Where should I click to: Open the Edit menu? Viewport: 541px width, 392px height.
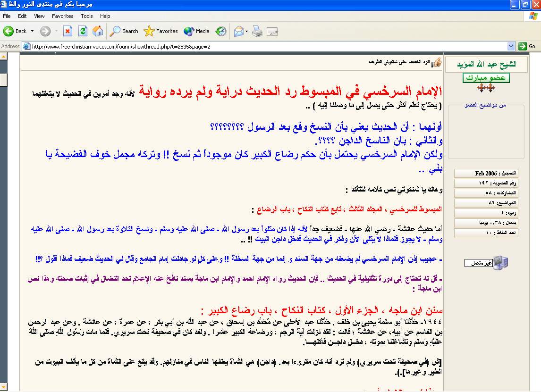22,16
